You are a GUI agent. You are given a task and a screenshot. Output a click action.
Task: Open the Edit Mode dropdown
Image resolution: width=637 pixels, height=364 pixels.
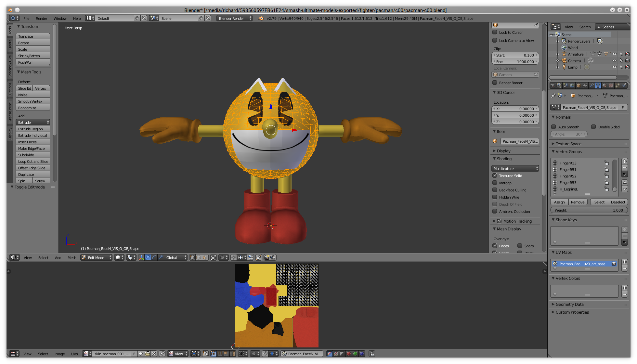pyautogui.click(x=97, y=257)
